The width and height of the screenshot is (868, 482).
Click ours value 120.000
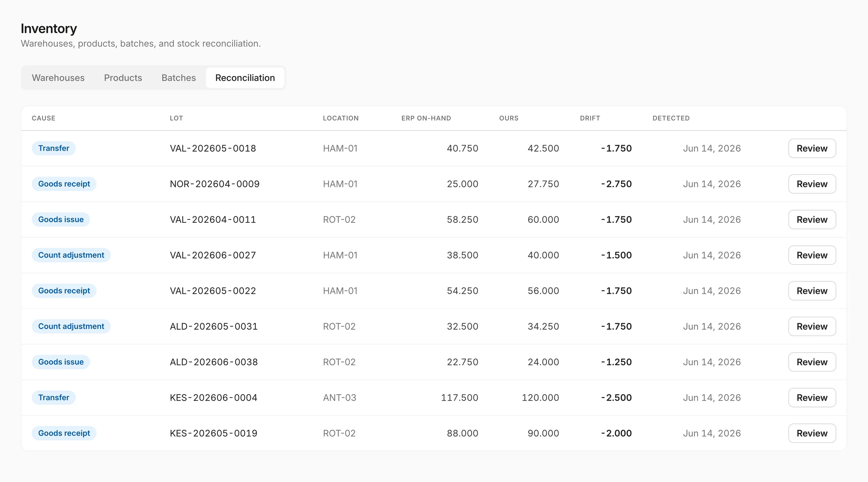click(540, 398)
